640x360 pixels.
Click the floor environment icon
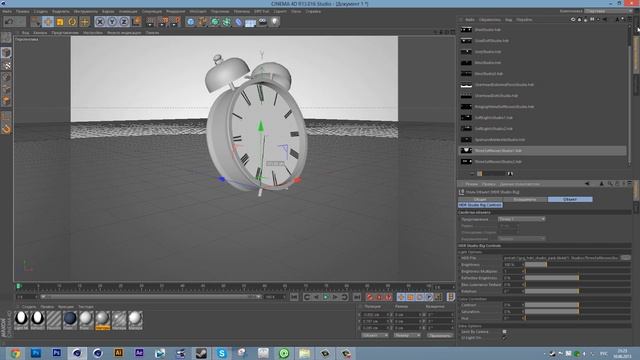coord(250,22)
